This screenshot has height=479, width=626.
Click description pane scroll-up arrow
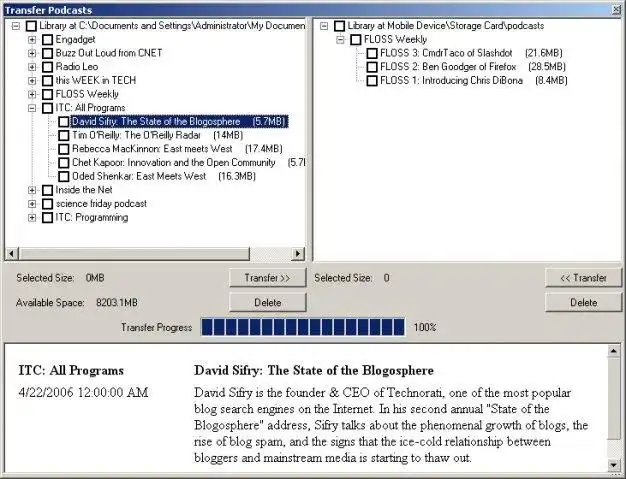[x=613, y=351]
